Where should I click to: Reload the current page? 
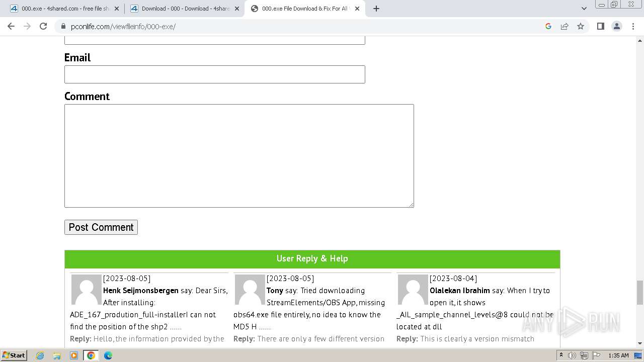(x=43, y=26)
